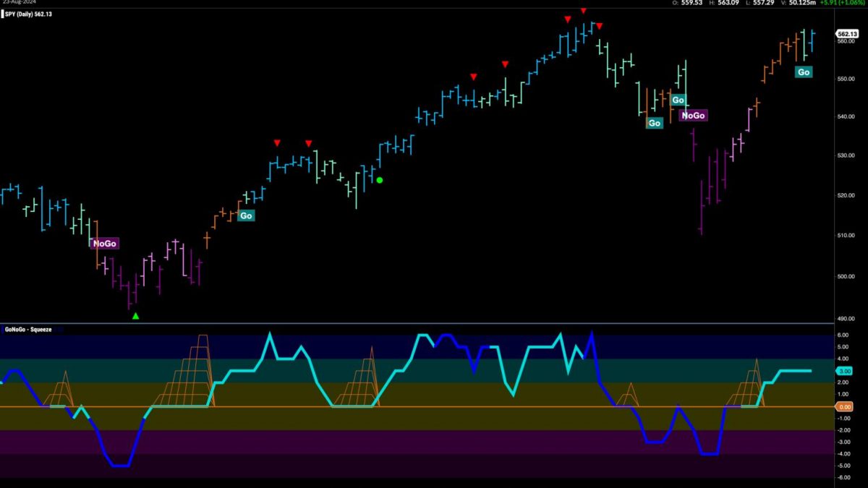Click the volume value 50.125m
Screen dimensions: 868x488
802,3
